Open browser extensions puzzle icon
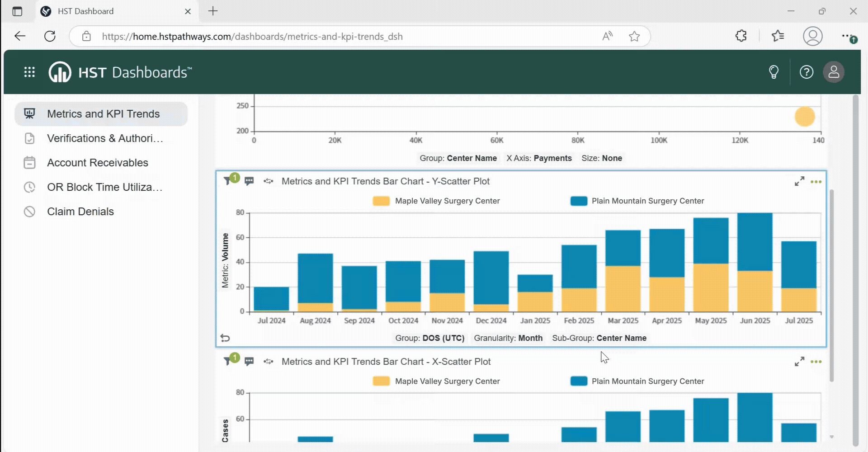The width and height of the screenshot is (868, 452). coord(741,36)
